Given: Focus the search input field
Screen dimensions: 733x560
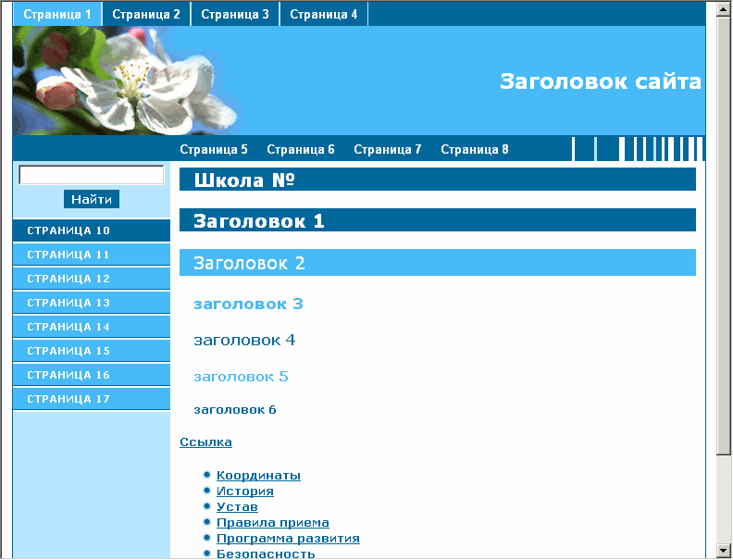Looking at the screenshot, I should click(91, 175).
